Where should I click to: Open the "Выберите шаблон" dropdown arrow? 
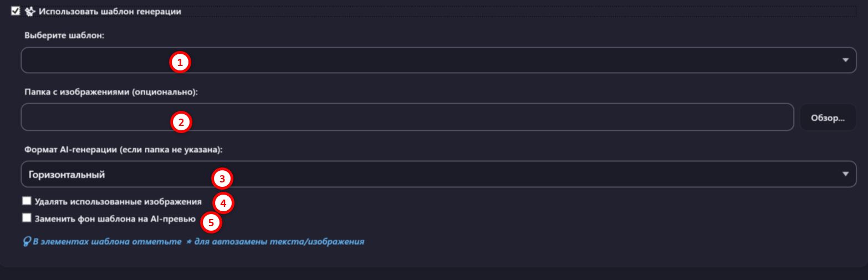pos(845,60)
